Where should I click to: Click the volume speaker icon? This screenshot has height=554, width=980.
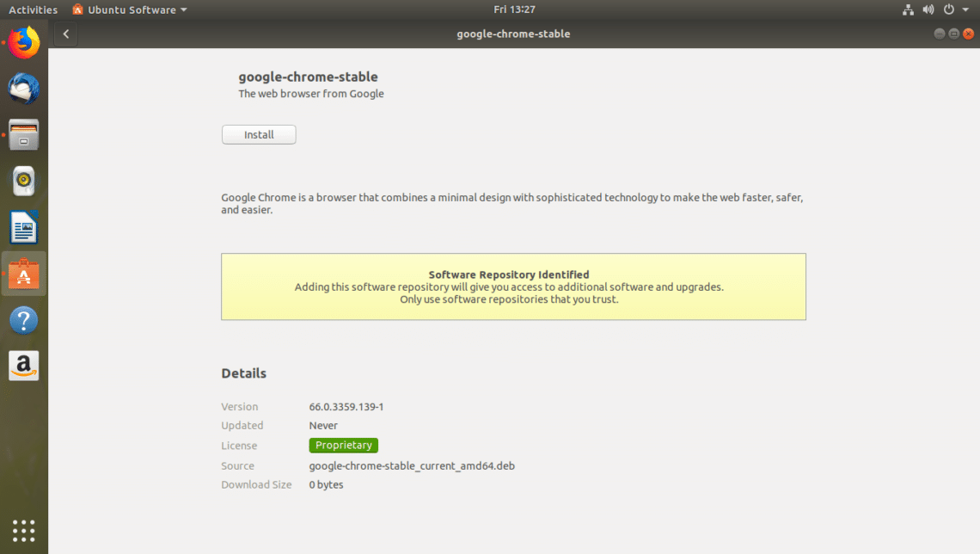[x=928, y=9]
